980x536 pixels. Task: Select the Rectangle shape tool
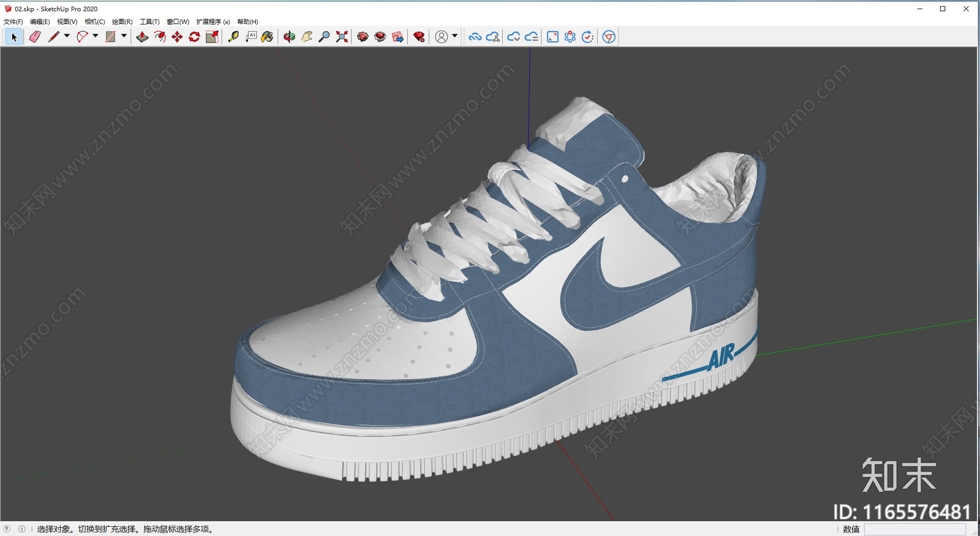pyautogui.click(x=111, y=37)
